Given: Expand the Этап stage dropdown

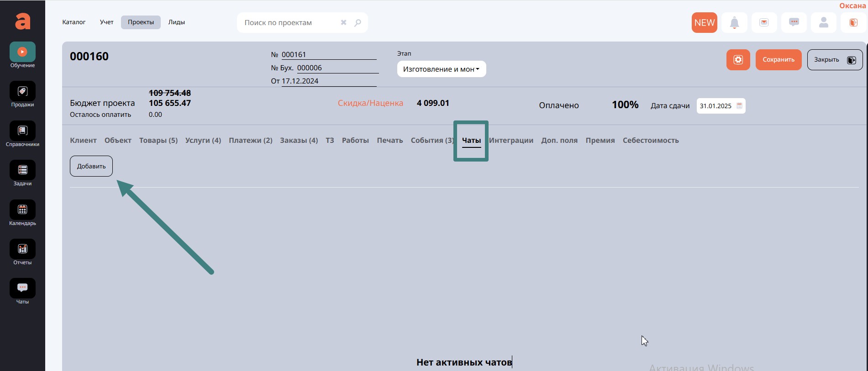Looking at the screenshot, I should (x=441, y=69).
